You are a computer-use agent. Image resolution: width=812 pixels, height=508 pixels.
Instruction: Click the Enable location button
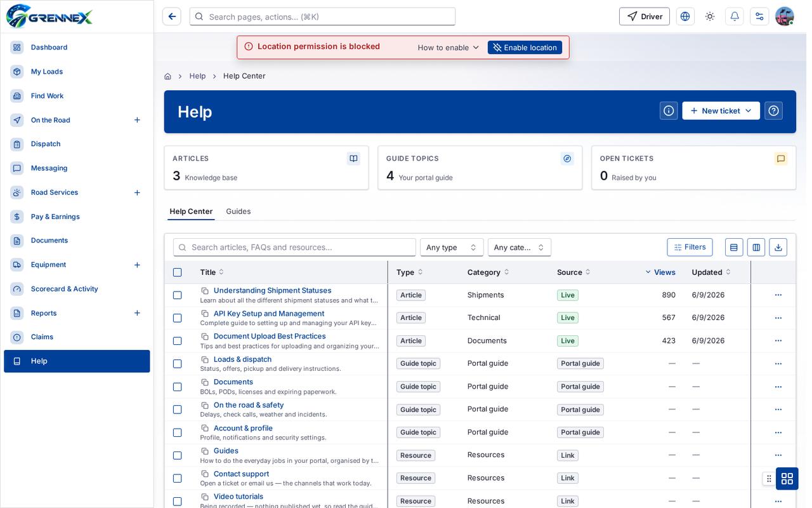click(x=525, y=48)
